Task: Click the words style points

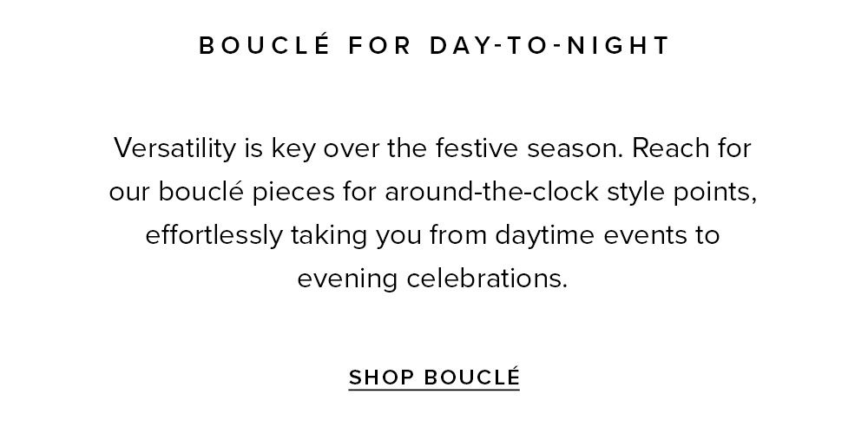Action: click(682, 192)
